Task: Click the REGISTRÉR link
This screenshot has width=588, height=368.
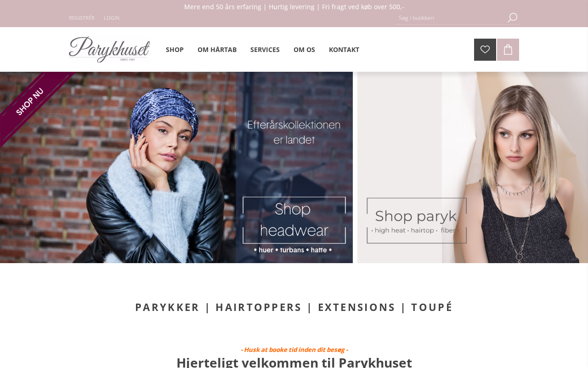Action: (x=82, y=18)
